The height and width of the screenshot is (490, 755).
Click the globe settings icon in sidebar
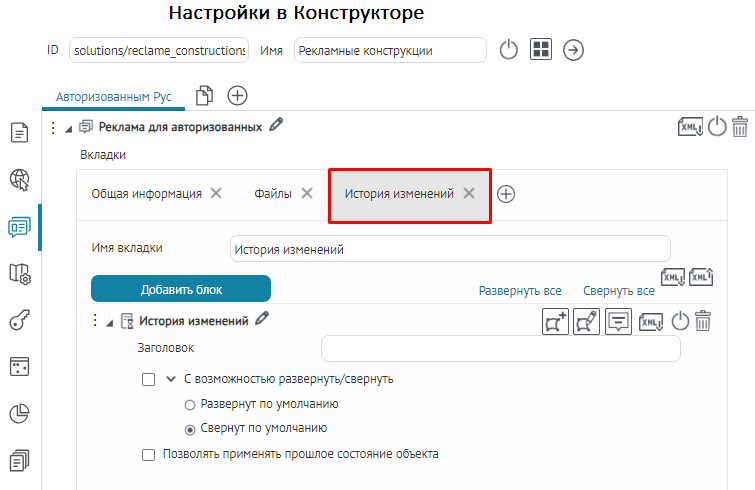tap(19, 180)
